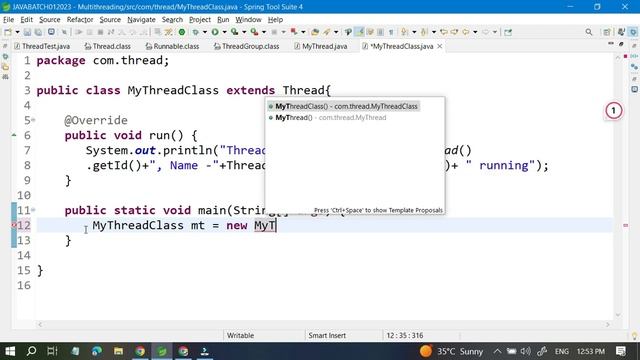Open the Navigate menu
This screenshot has height=360, width=640.
pos(141,20)
